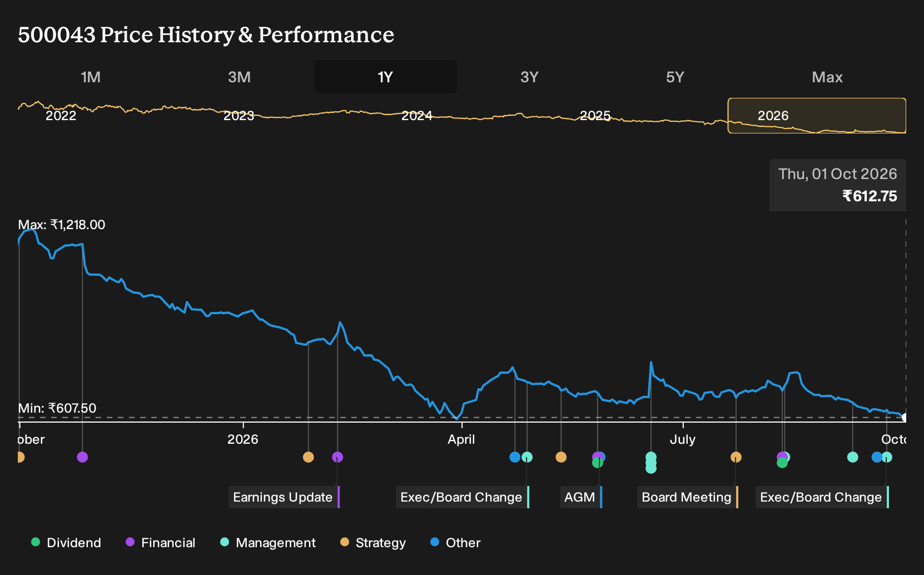Click the top teal marker in the stack before July

(x=651, y=457)
